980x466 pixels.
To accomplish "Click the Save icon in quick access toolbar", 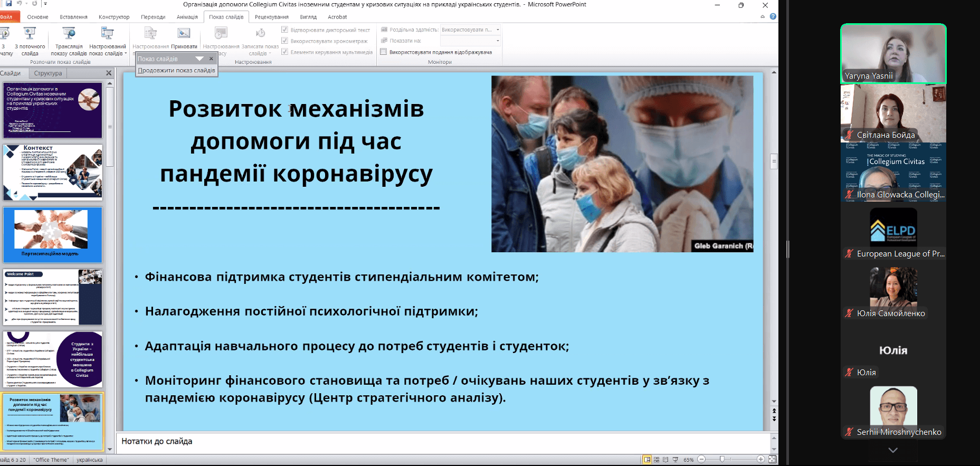I will click(8, 4).
